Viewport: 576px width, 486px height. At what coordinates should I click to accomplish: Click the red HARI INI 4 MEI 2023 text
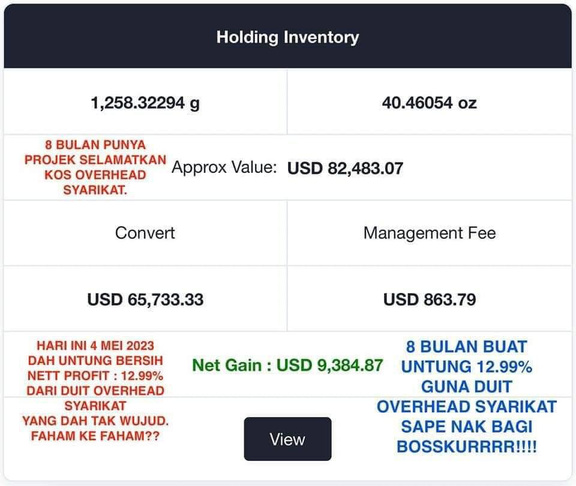[96, 346]
